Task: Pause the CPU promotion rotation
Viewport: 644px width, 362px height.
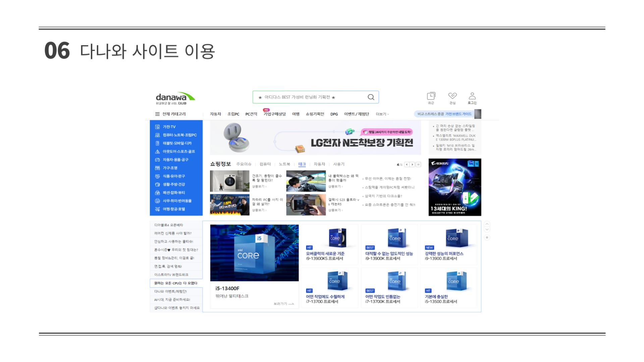Action: point(487,237)
